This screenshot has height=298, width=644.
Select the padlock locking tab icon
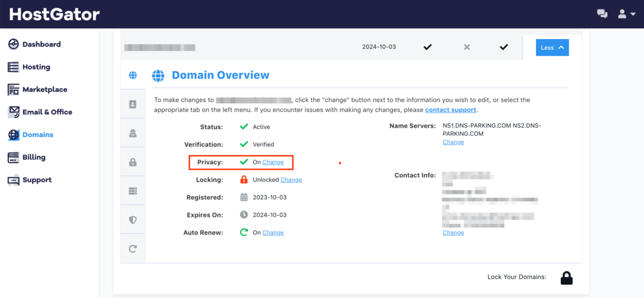tap(133, 162)
